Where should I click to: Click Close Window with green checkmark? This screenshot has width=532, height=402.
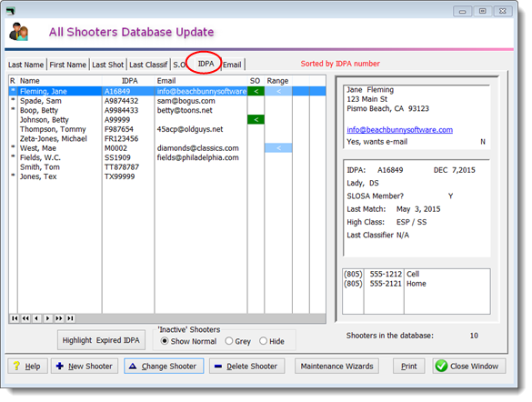point(469,367)
